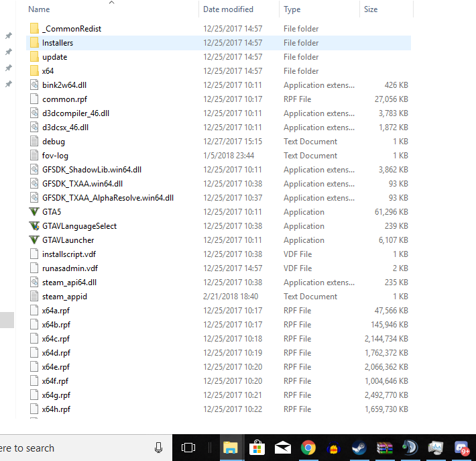Select the bink2w64.dll file icon
Viewport: 476px width, 461px height.
click(34, 85)
